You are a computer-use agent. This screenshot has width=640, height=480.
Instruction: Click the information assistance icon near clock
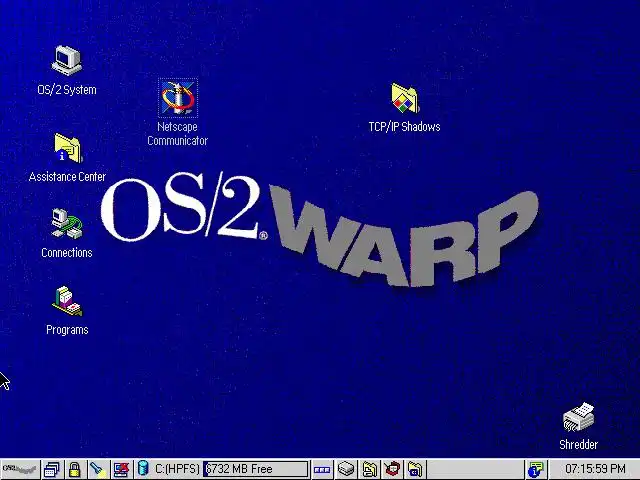pos(535,469)
